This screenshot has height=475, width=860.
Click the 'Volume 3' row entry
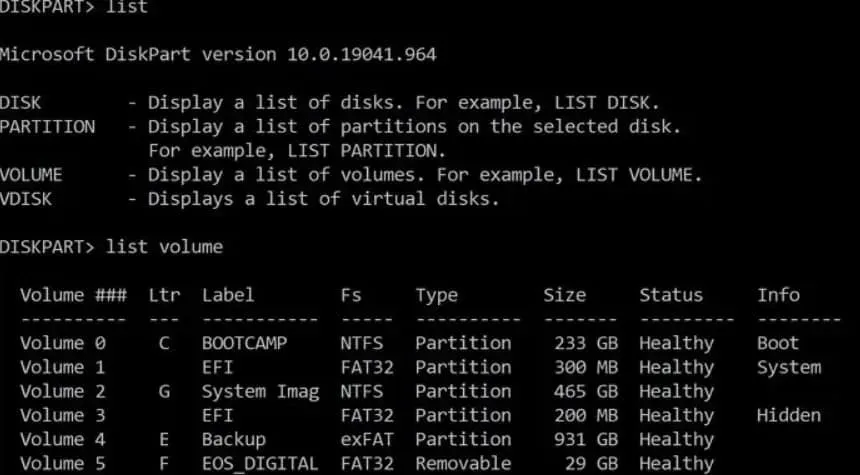(x=62, y=415)
